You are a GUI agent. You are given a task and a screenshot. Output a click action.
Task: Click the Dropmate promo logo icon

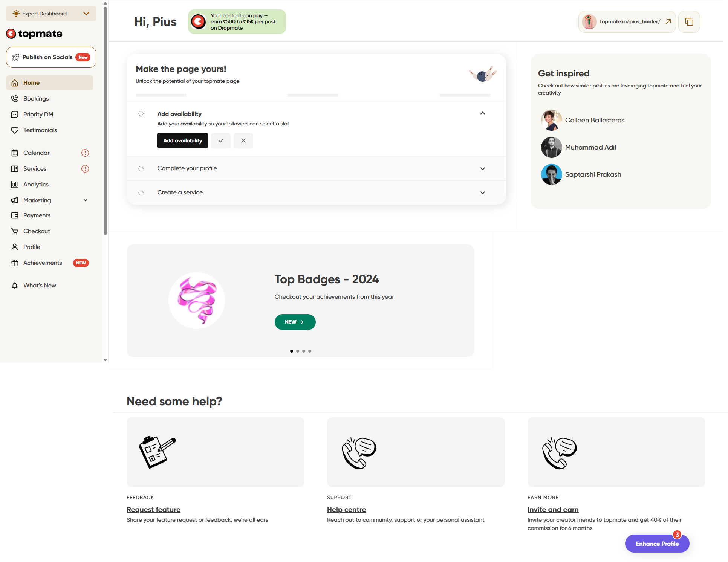click(x=198, y=22)
